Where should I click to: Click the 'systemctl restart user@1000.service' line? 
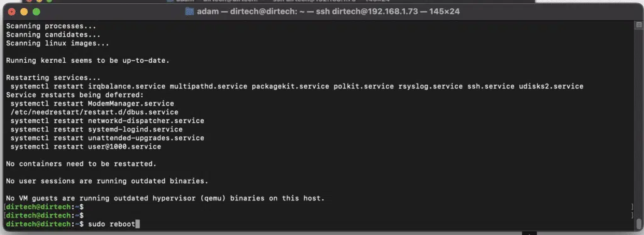[x=86, y=146]
